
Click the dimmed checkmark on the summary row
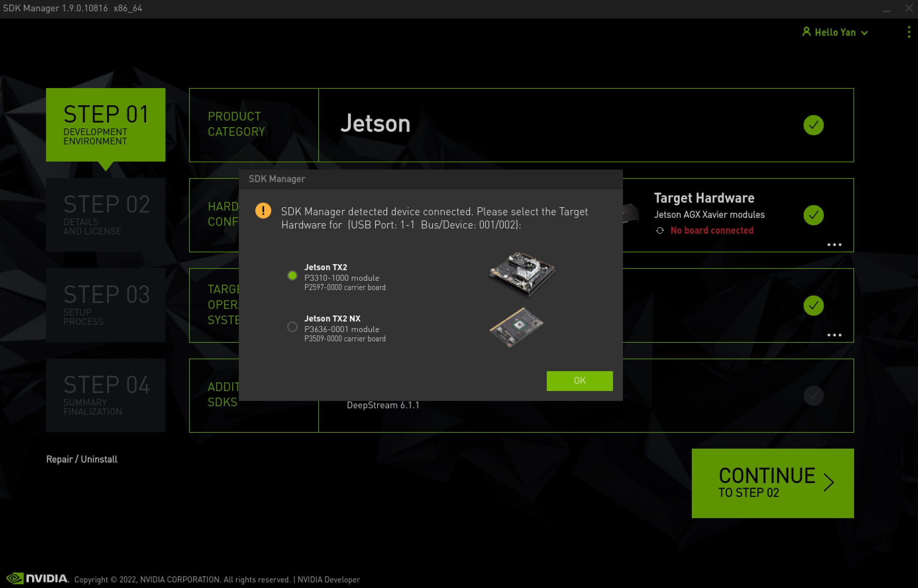tap(813, 396)
